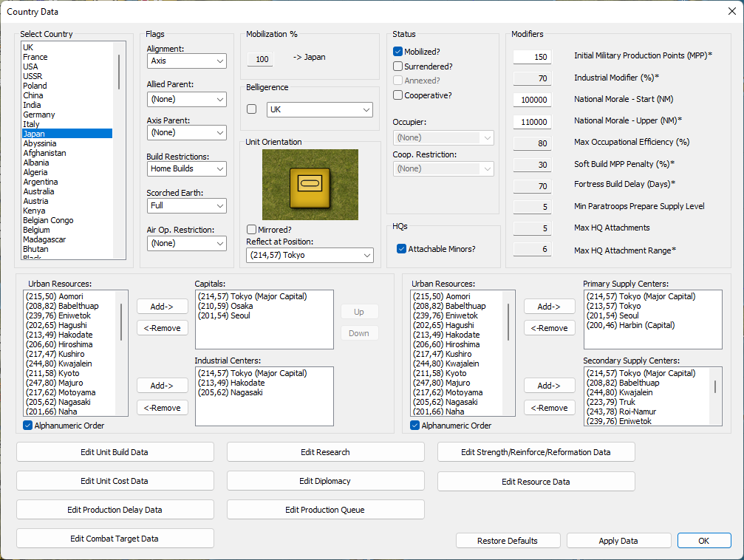Open Edit Combat Target Data

(115, 539)
